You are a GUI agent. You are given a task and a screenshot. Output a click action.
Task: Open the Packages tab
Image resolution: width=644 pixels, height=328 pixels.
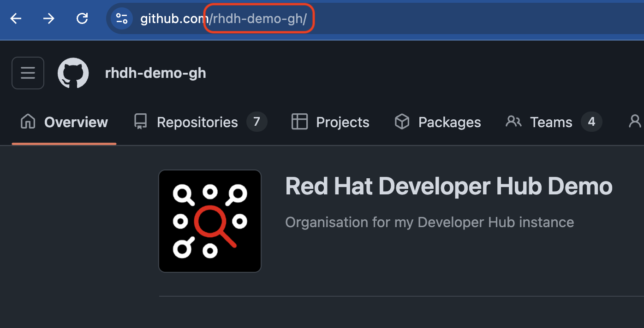pos(438,122)
